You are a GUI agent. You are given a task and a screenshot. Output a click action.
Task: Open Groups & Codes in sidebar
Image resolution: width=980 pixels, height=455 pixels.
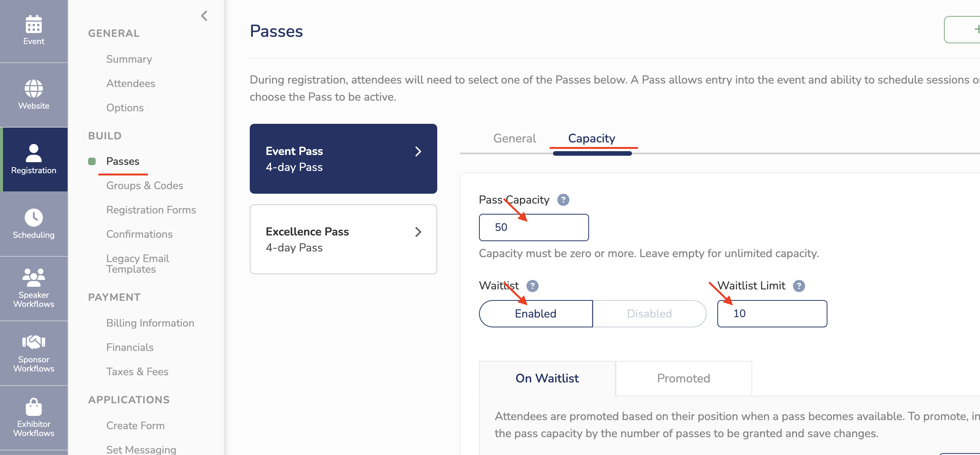[145, 185]
